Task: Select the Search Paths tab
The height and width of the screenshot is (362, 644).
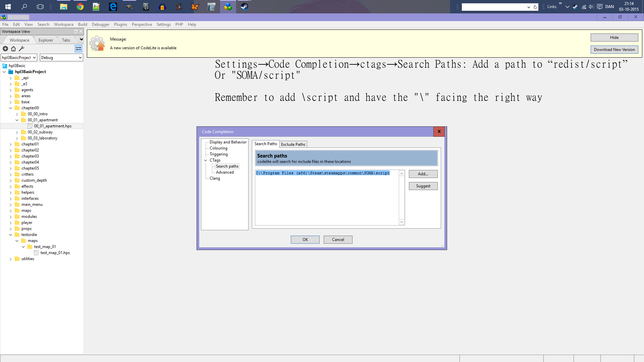Action: 266,144
